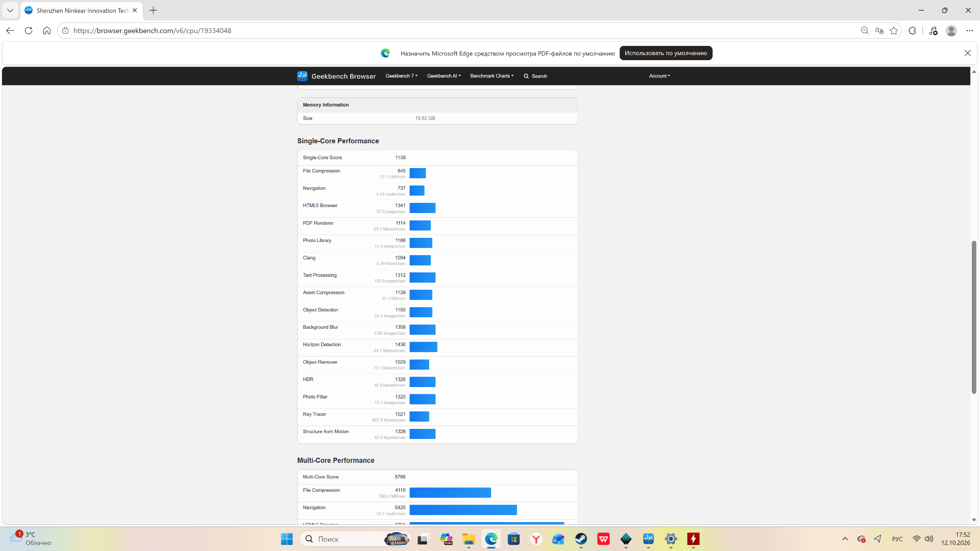The height and width of the screenshot is (551, 980).
Task: Expand the Geekbench 7 dropdown
Action: click(x=402, y=76)
